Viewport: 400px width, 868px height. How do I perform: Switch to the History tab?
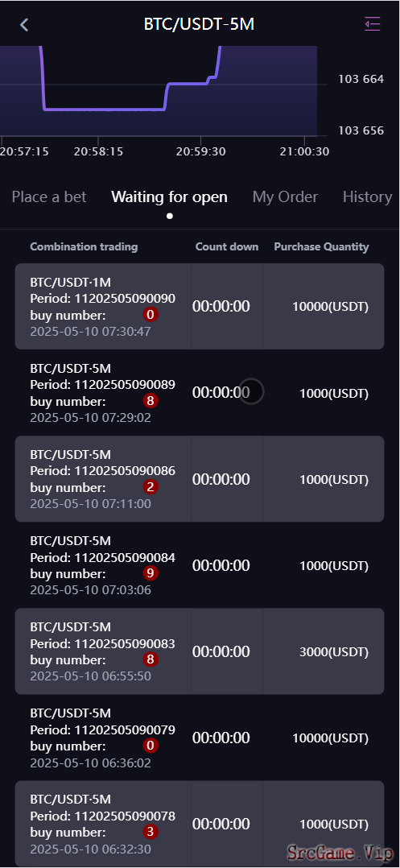tap(367, 196)
